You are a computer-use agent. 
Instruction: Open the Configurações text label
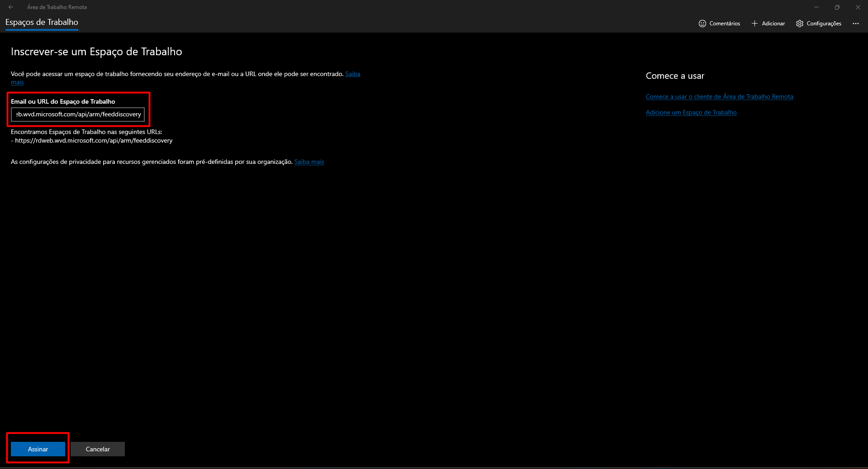(x=824, y=24)
